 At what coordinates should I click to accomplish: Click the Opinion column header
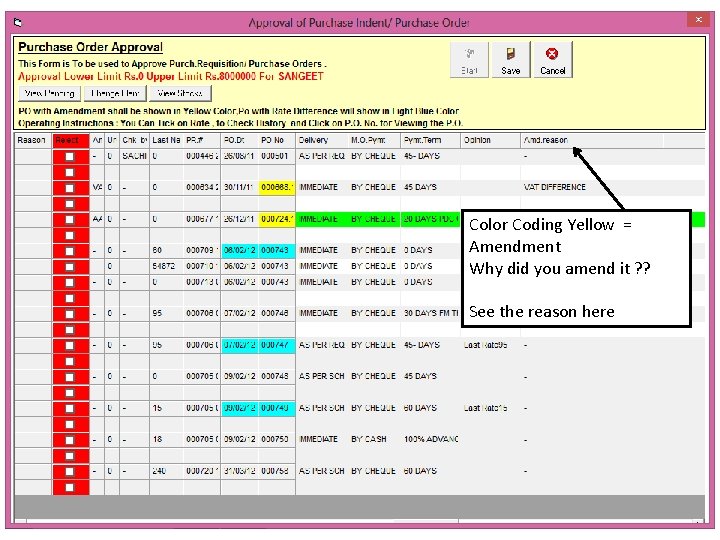coord(490,140)
